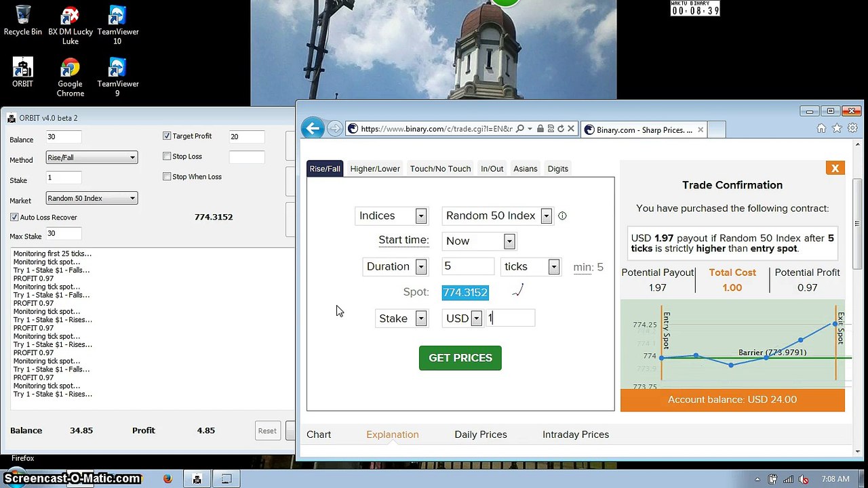The height and width of the screenshot is (488, 868).
Task: Click the Stake amount field on Binary.com
Action: [x=511, y=319]
